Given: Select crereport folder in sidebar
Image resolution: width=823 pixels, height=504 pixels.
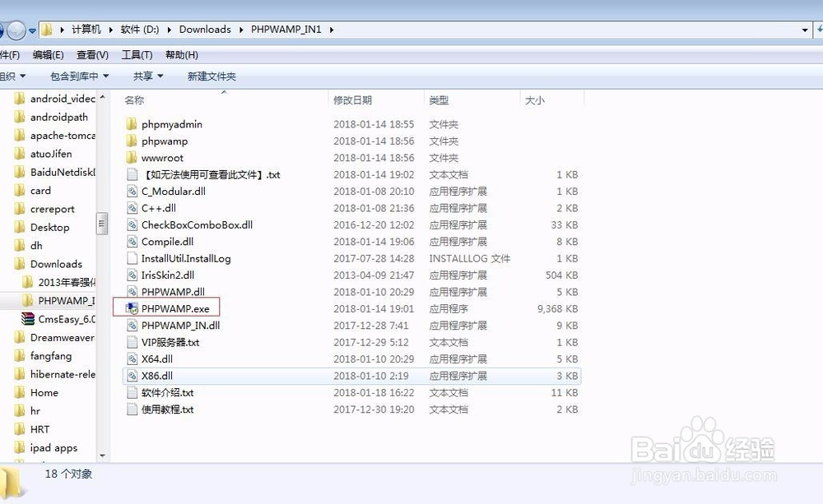Looking at the screenshot, I should coord(44,209).
